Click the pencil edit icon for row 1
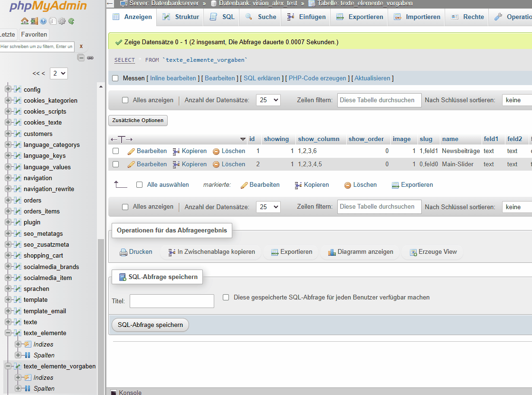This screenshot has width=532, height=395. click(132, 151)
